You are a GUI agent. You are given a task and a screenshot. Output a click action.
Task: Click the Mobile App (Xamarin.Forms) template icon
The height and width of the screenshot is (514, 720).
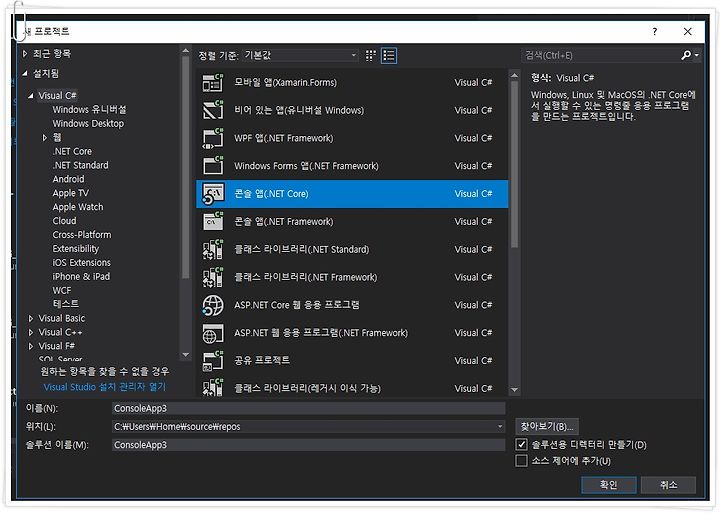click(213, 83)
